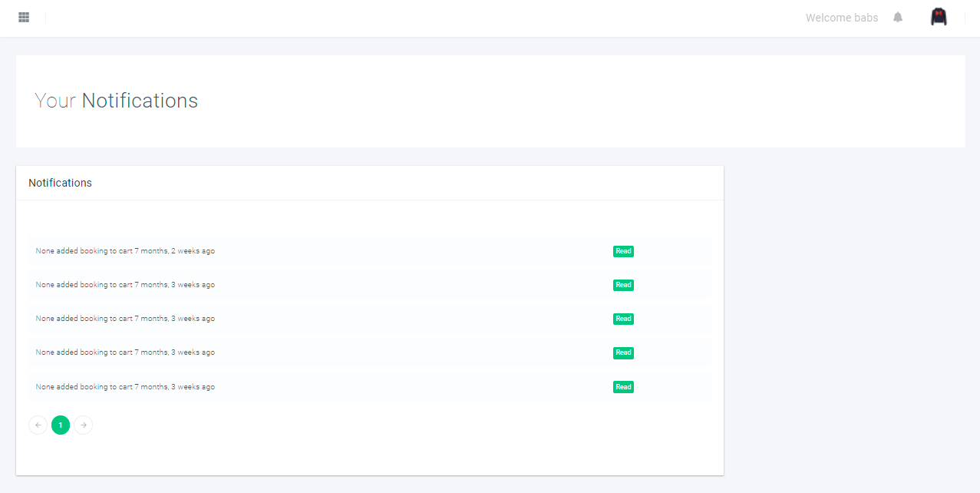
Task: Click the Welcome babs label
Action: (x=841, y=17)
